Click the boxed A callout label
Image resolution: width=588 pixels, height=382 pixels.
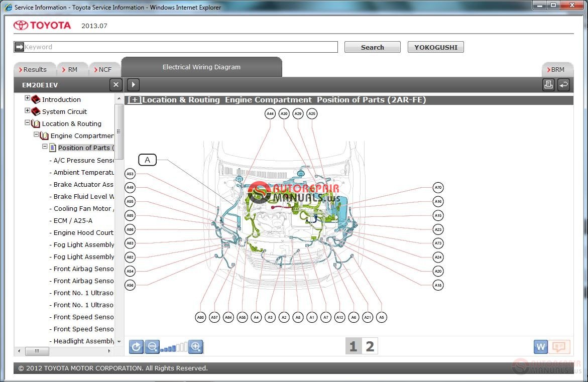[147, 160]
